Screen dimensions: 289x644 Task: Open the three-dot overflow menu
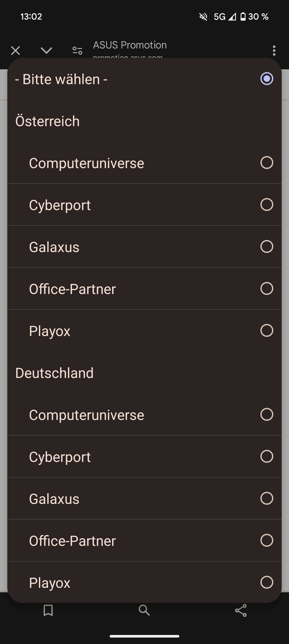274,51
